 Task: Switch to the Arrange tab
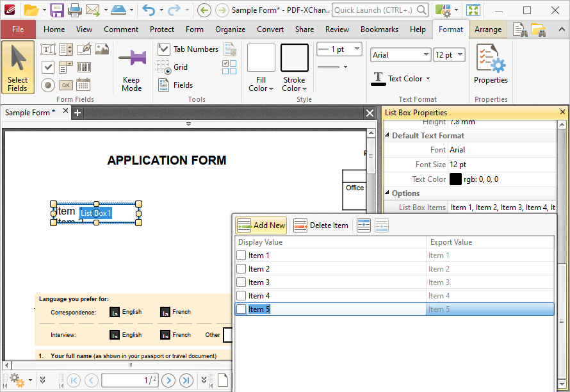pyautogui.click(x=488, y=29)
